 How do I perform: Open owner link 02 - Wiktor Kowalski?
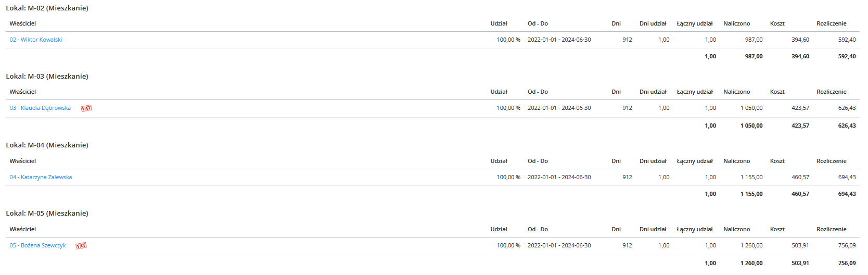click(x=36, y=40)
